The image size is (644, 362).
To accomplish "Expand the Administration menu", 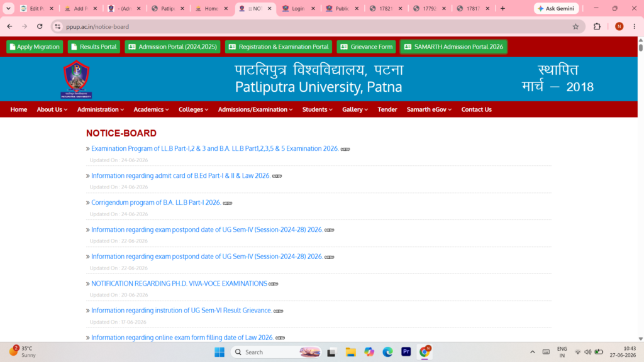I will 100,109.
